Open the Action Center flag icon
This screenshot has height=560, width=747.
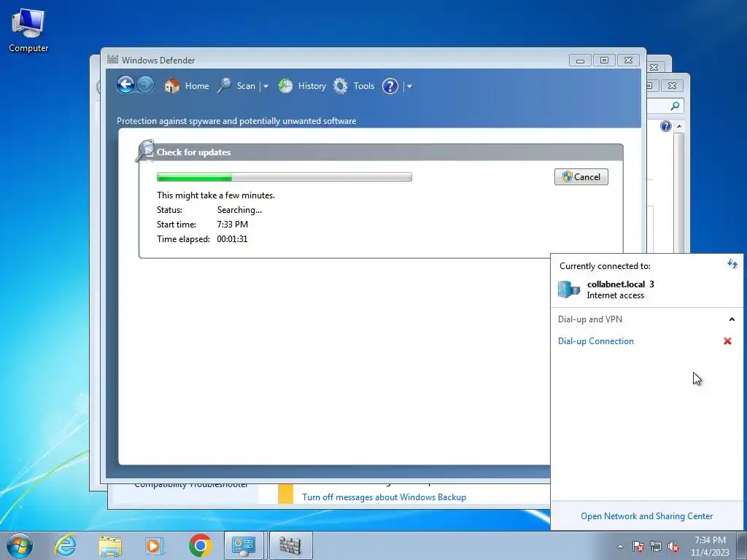click(x=638, y=546)
